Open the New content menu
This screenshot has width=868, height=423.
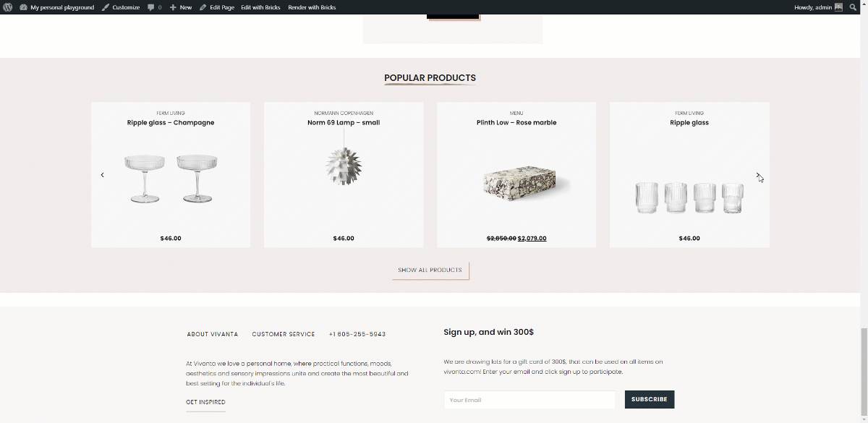tap(181, 7)
